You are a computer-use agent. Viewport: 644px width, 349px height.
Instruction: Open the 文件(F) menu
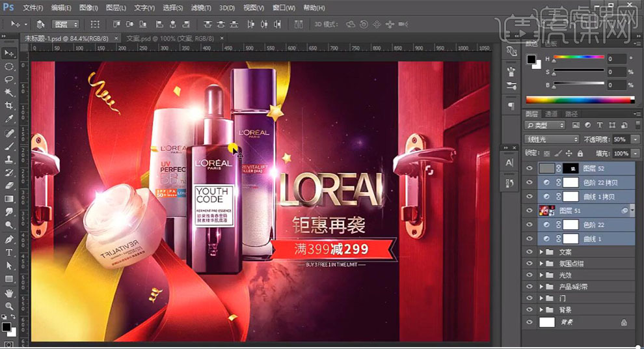[33, 8]
